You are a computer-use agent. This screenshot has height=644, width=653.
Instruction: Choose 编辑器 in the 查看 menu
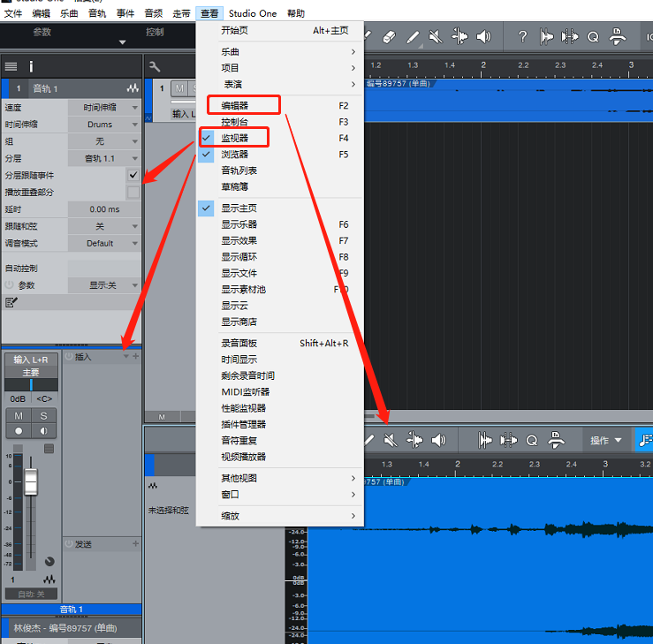coord(280,106)
